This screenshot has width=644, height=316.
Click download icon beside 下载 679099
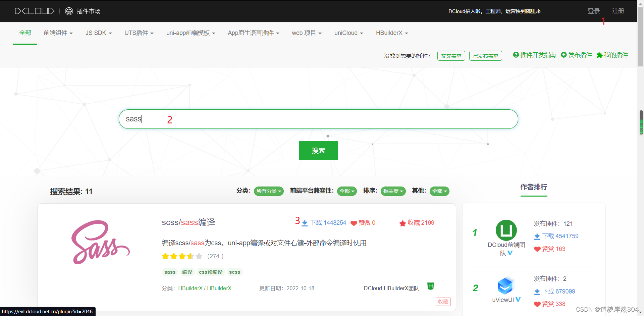point(537,292)
